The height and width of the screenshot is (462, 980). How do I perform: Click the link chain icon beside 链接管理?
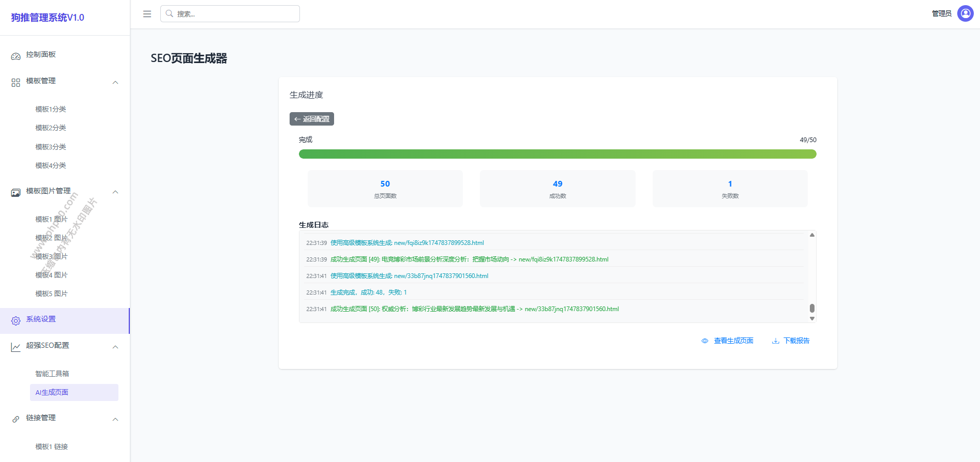point(16,419)
